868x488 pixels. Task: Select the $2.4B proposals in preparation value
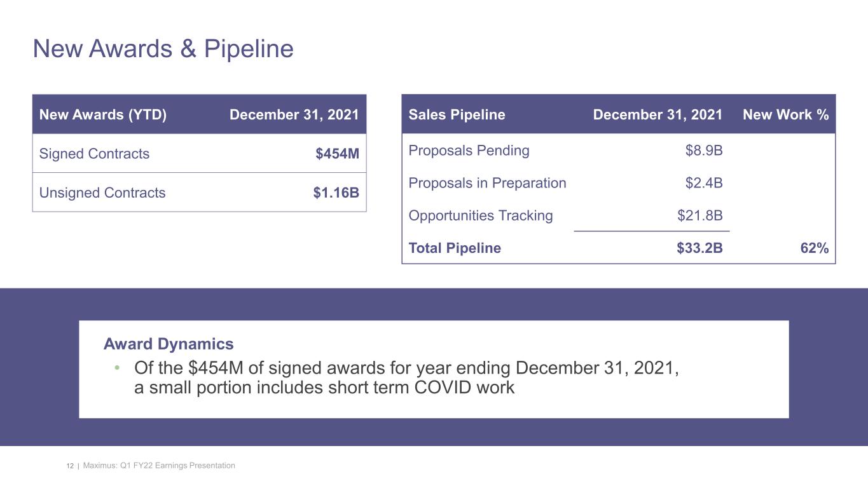coord(703,183)
